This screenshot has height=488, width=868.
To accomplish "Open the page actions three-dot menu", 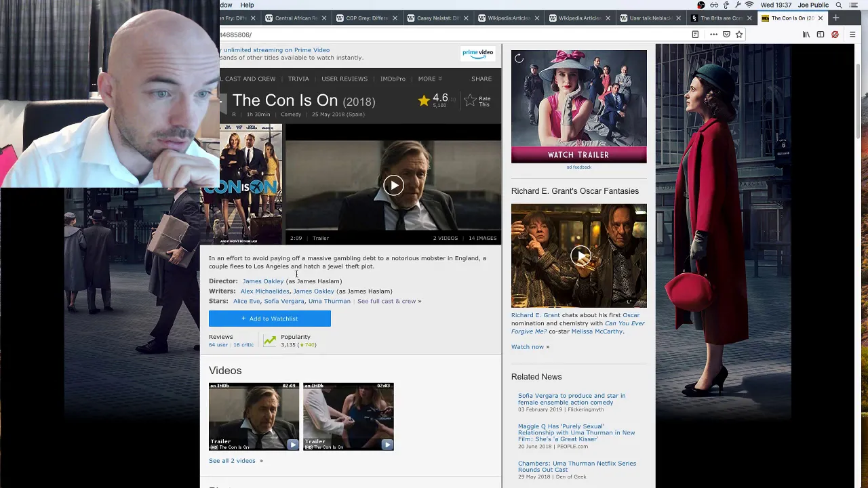I will click(713, 35).
